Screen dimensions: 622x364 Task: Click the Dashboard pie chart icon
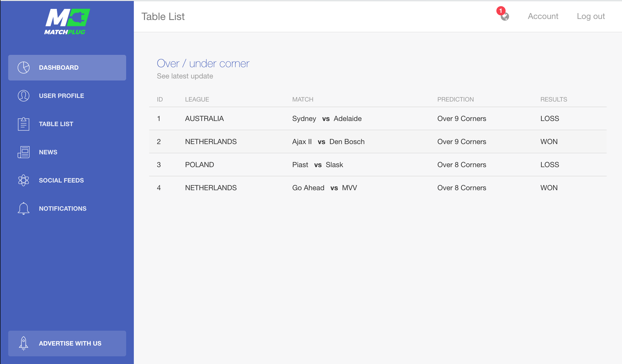(24, 68)
